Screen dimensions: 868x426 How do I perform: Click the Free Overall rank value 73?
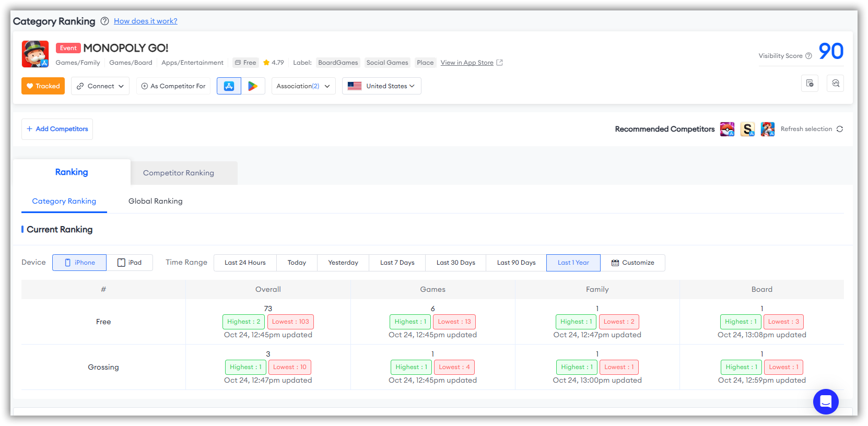(x=268, y=309)
